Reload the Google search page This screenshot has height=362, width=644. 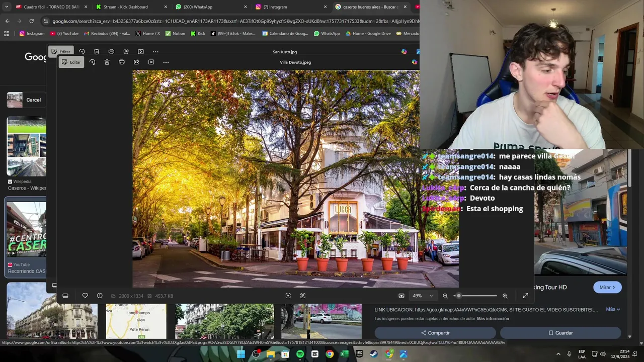click(31, 21)
